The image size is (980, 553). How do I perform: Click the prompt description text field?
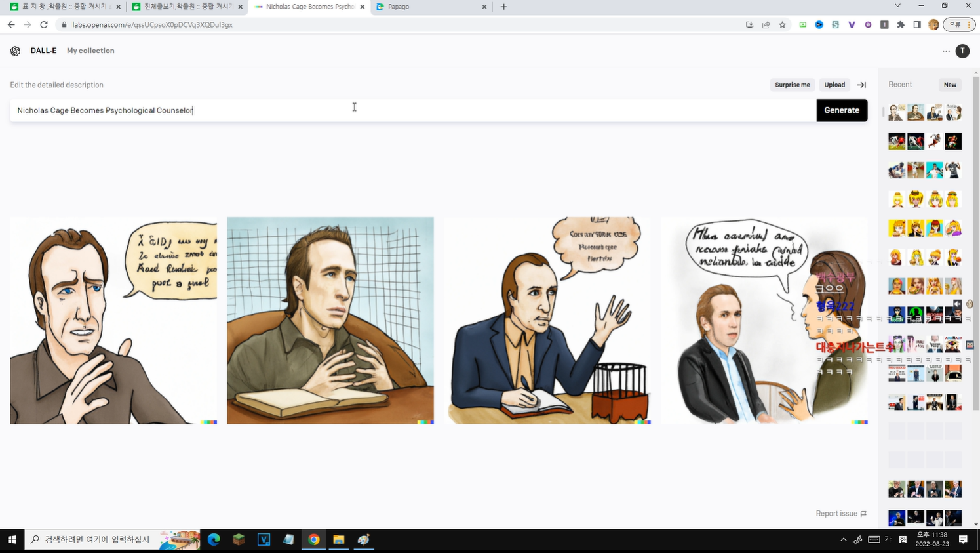[x=413, y=110]
